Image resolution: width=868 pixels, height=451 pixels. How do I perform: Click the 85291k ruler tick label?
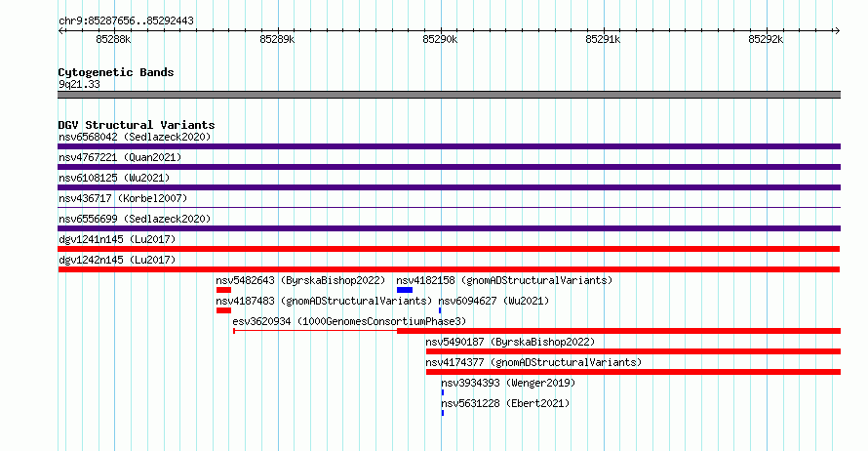(x=603, y=39)
